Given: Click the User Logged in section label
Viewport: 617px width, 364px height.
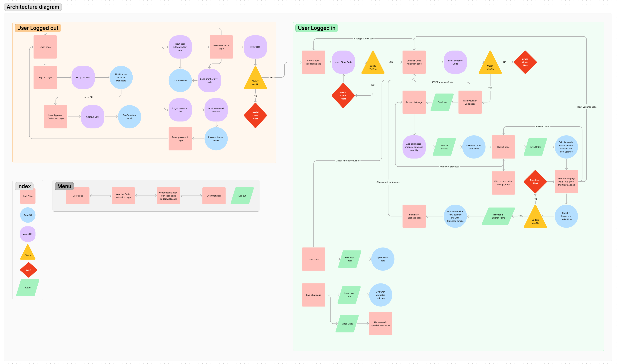Looking at the screenshot, I should point(316,28).
